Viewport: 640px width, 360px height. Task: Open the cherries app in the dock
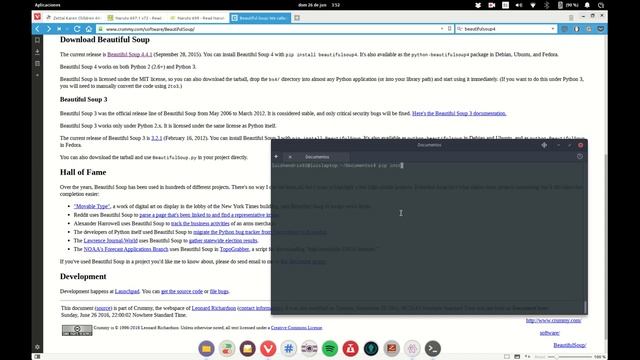[227, 349]
